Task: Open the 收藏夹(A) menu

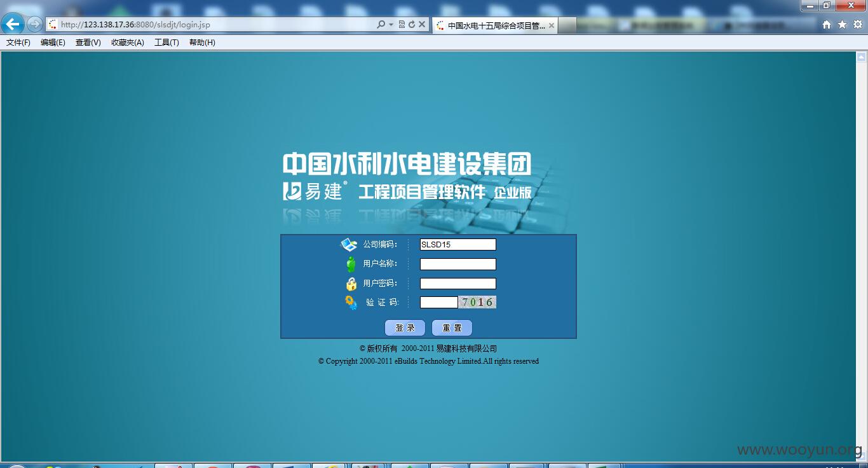Action: point(127,43)
